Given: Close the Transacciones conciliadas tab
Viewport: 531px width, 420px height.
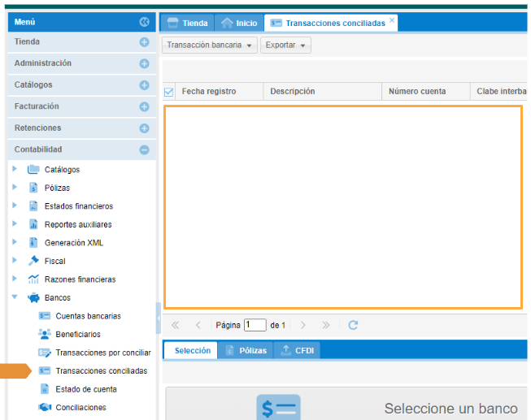Looking at the screenshot, I should 392,20.
